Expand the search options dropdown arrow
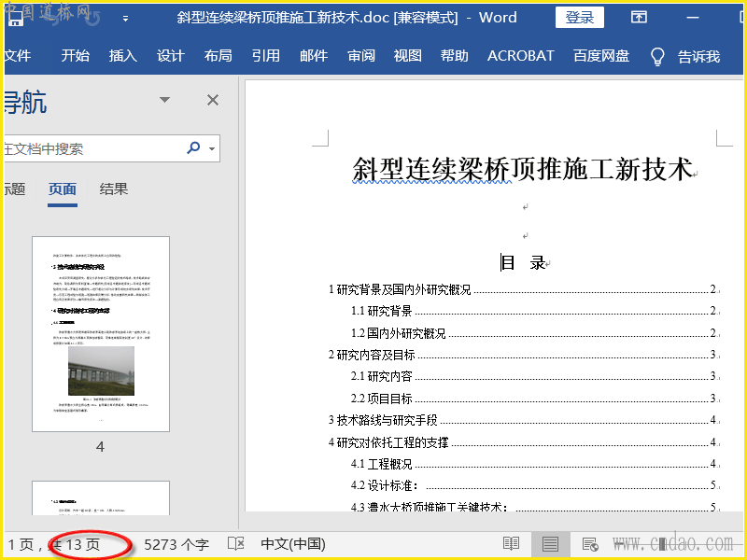The height and width of the screenshot is (560, 747). [212, 148]
